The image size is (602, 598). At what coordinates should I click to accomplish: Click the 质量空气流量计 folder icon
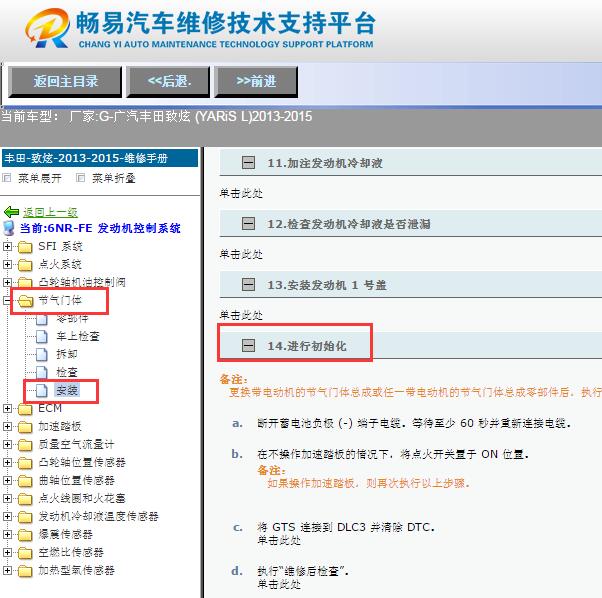25,445
